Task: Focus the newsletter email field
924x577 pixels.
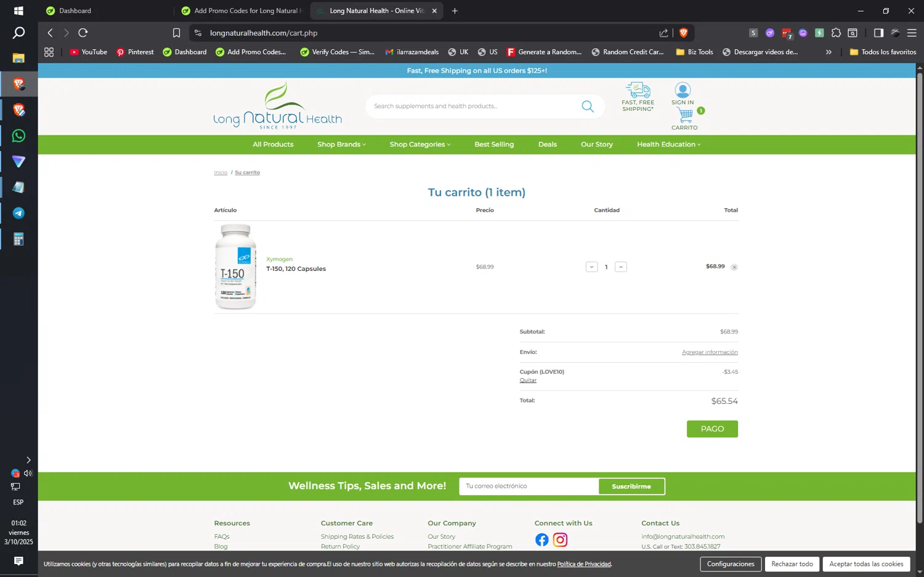Action: pos(529,486)
